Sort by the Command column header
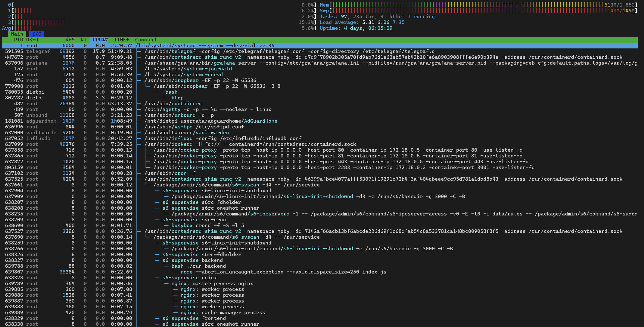Image resolution: width=644 pixels, height=327 pixels. pos(146,40)
